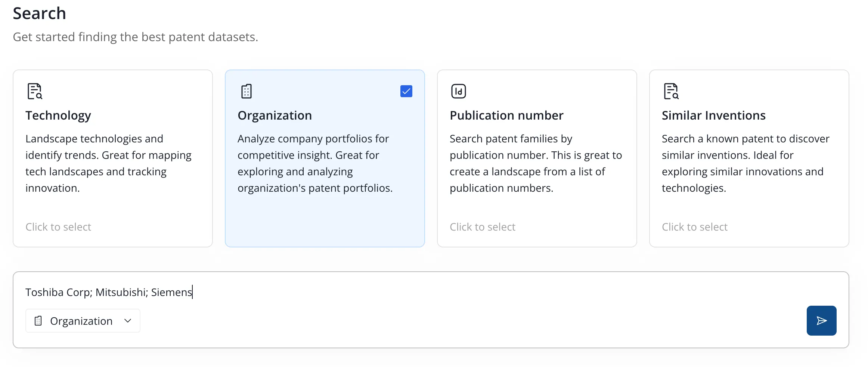Click the Similar Inventions description text
The width and height of the screenshot is (868, 367).
tap(745, 163)
